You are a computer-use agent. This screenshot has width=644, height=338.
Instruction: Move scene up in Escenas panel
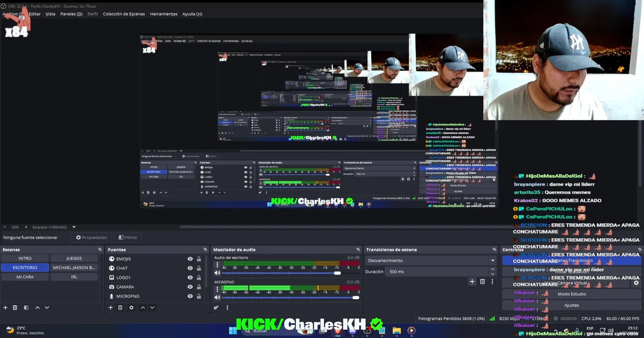point(38,307)
